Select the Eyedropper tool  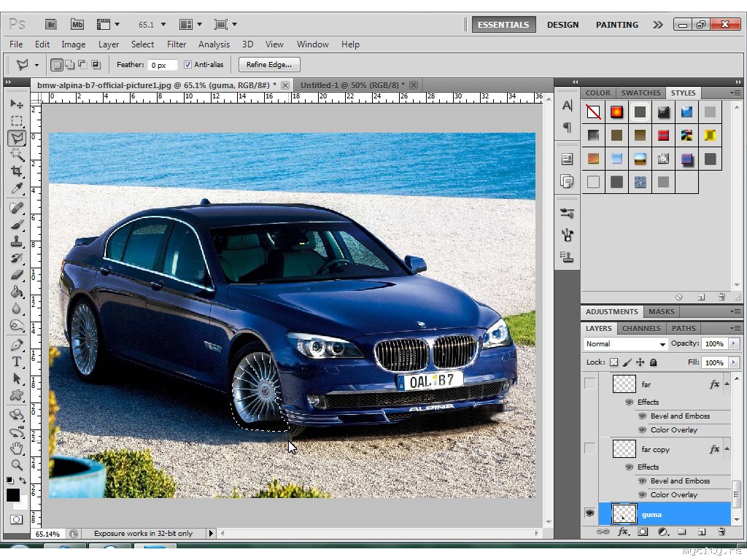[x=17, y=189]
